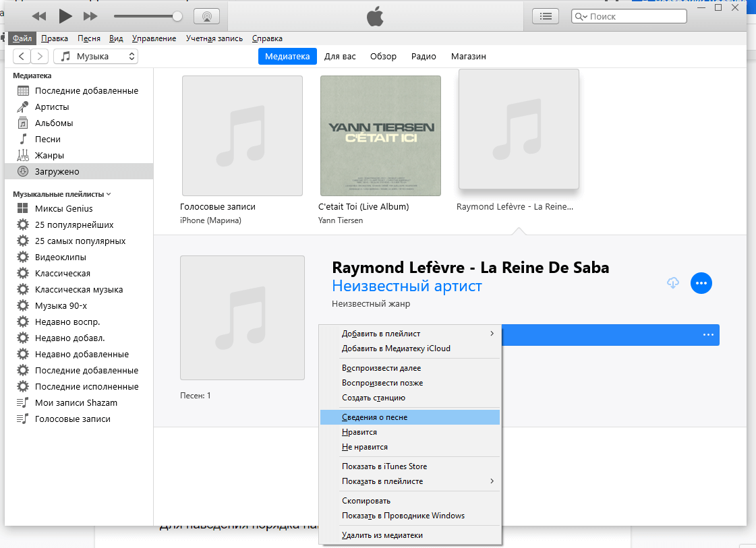
Task: Open the 25 популярнейших playlist
Action: click(79, 224)
